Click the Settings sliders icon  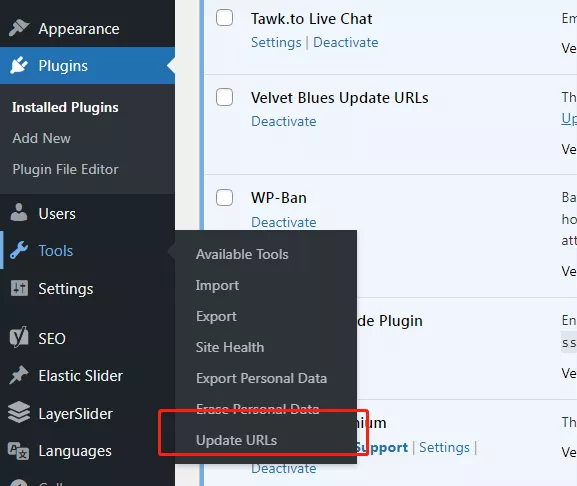(19, 288)
